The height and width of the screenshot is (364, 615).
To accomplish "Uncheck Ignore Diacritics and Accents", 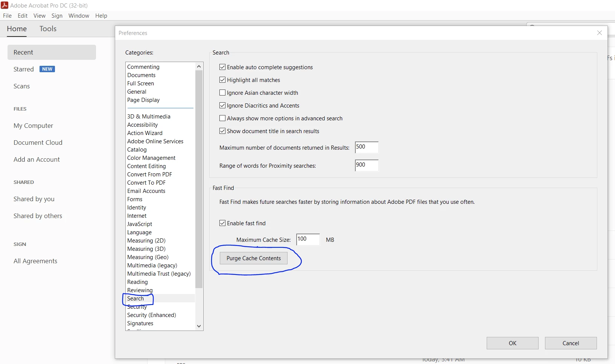I will click(222, 105).
